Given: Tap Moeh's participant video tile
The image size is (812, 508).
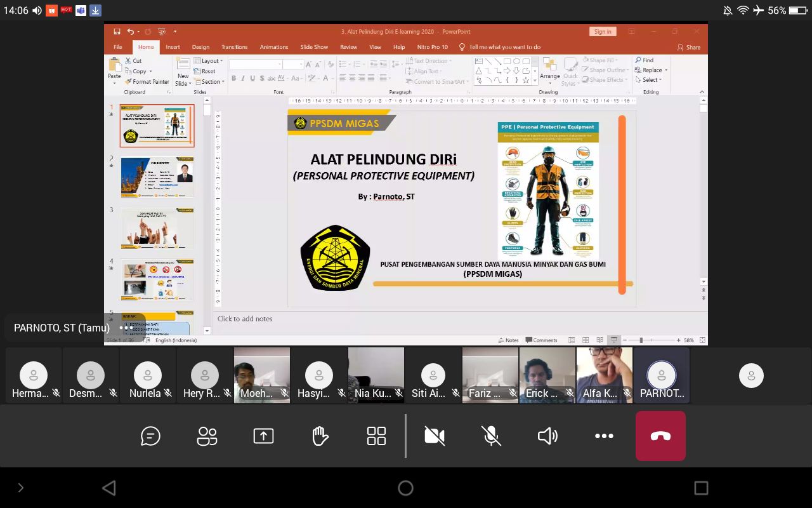Looking at the screenshot, I should tap(261, 375).
